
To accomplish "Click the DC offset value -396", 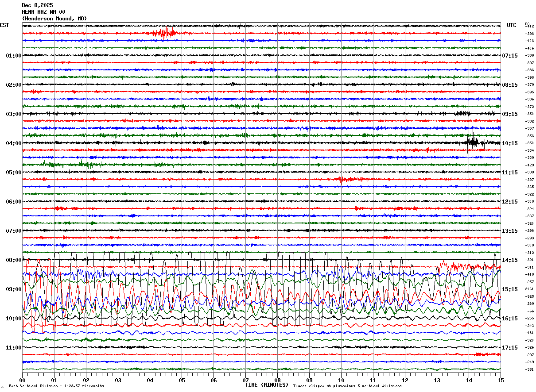I will [530, 34].
